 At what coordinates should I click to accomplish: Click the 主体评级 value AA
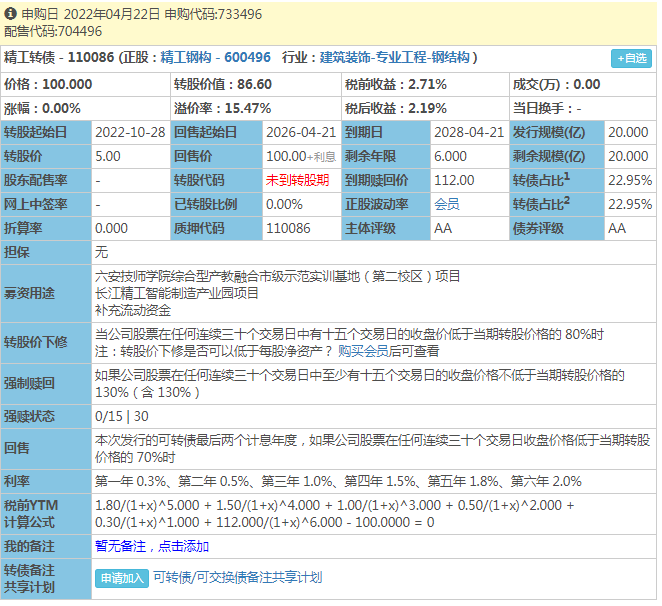click(443, 228)
